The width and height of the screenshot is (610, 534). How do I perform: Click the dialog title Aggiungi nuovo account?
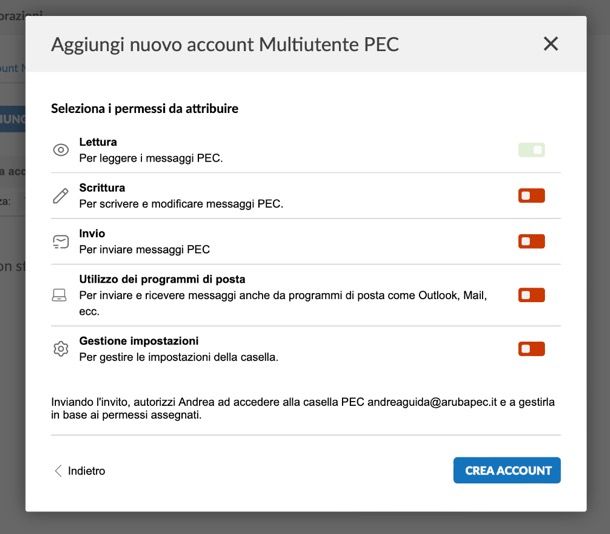tap(225, 44)
